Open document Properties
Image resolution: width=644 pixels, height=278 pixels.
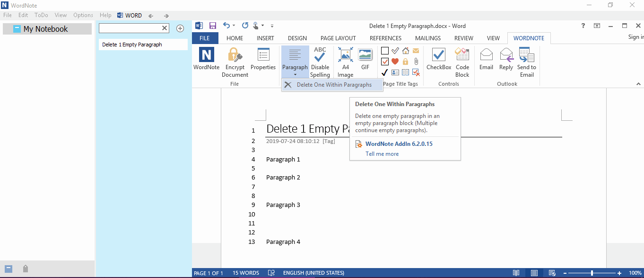pos(263,59)
